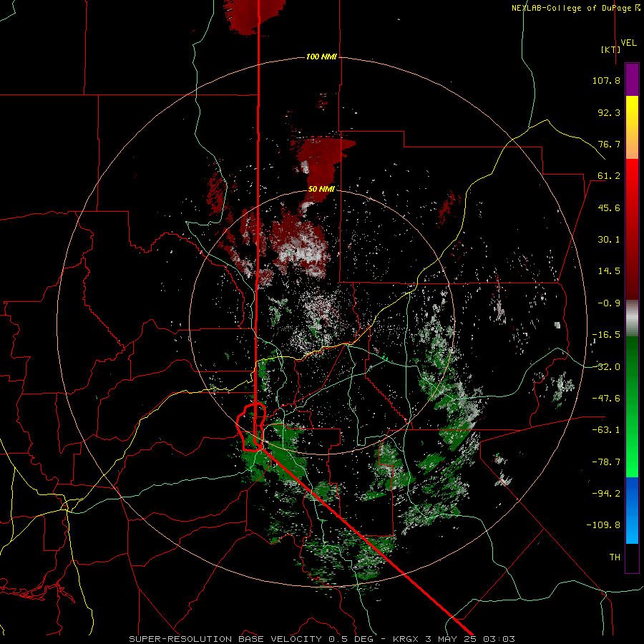Click the 100 NMI range ring label
The height and width of the screenshot is (644, 644).
click(321, 57)
